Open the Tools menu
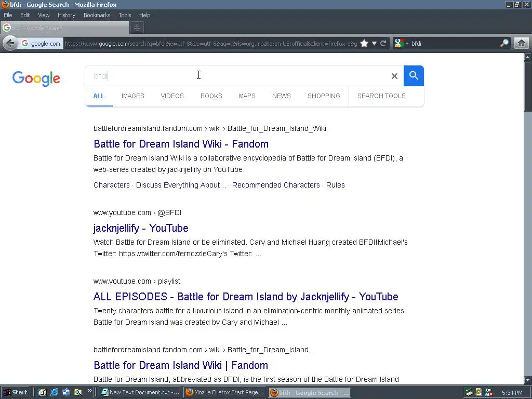This screenshot has height=399, width=532. [125, 15]
